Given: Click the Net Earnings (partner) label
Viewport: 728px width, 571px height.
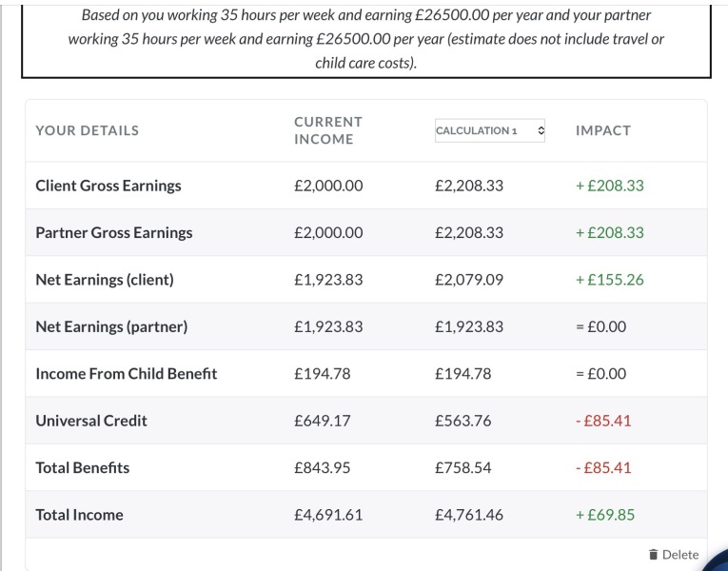Looking at the screenshot, I should 111,326.
